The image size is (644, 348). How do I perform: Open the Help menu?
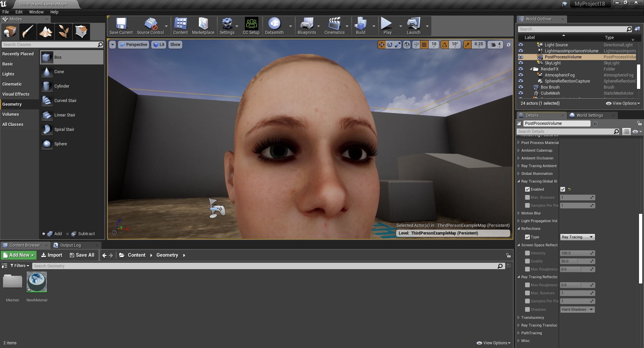[54, 12]
